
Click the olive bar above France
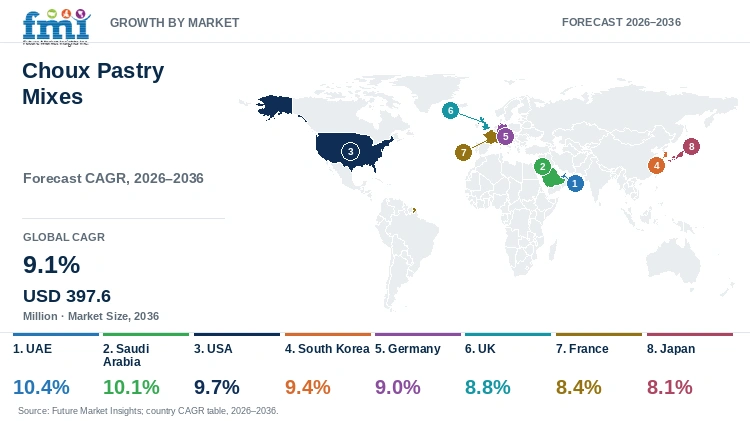pos(598,334)
